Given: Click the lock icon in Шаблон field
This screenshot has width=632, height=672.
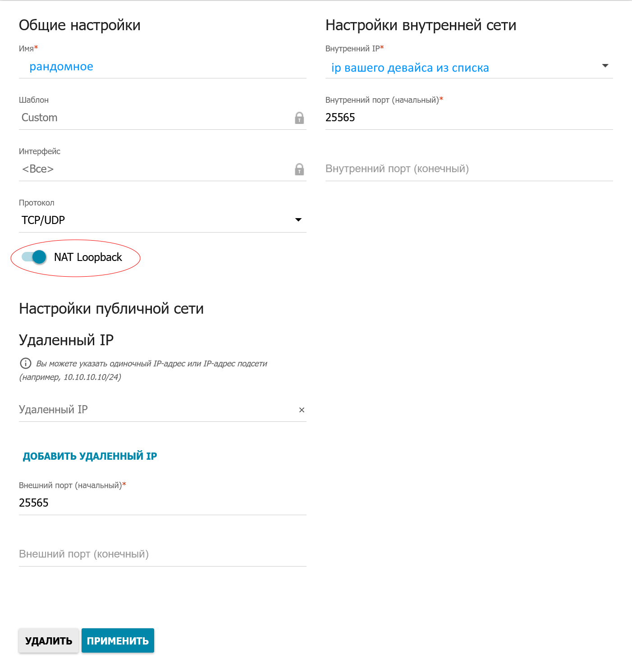Looking at the screenshot, I should 299,118.
